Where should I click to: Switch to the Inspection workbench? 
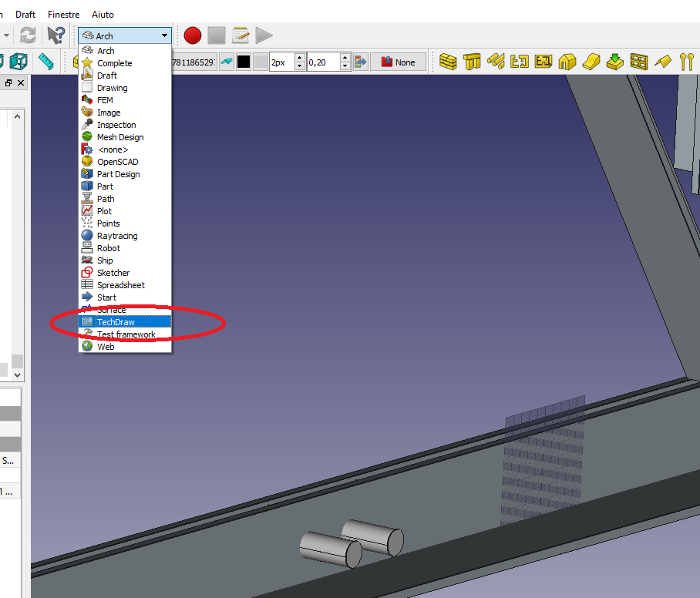(x=125, y=125)
